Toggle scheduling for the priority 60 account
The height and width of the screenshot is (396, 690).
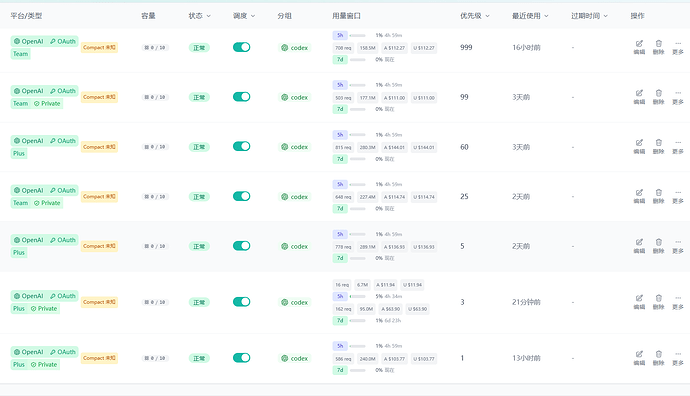[x=242, y=147]
